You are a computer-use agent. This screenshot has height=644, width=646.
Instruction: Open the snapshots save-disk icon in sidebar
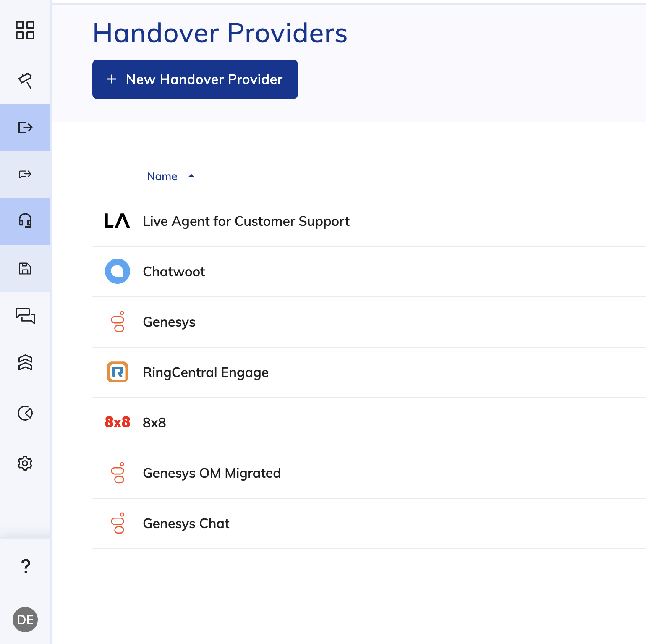click(x=25, y=269)
